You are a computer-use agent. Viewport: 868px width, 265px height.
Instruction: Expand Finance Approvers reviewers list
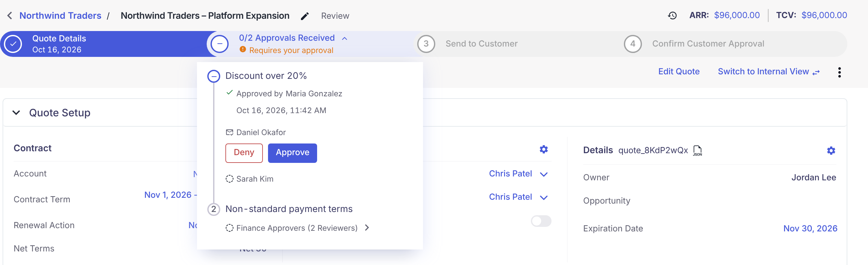pos(367,228)
